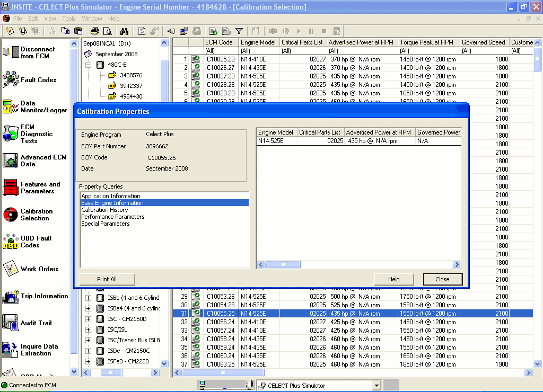Select tree item 4954430
543x392 pixels.
[131, 96]
